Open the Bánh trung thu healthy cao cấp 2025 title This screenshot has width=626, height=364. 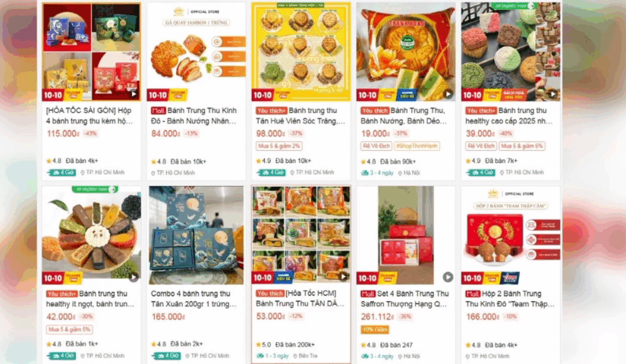tap(508, 115)
